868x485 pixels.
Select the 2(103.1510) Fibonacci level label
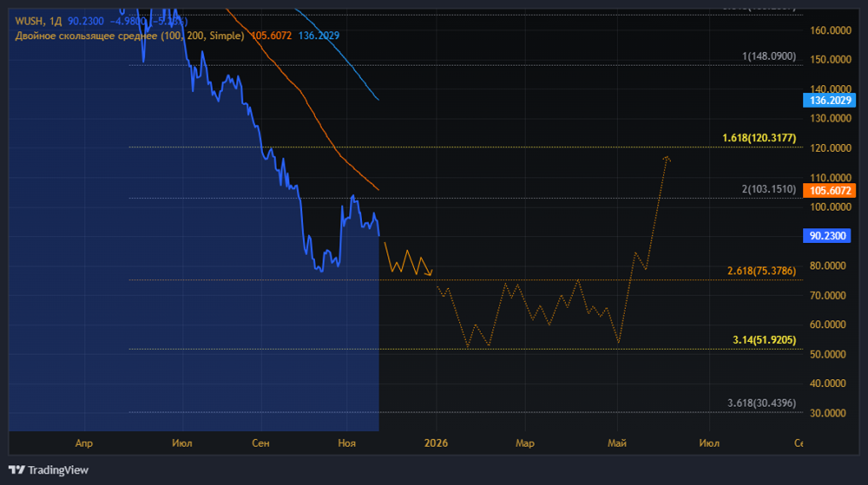click(769, 189)
